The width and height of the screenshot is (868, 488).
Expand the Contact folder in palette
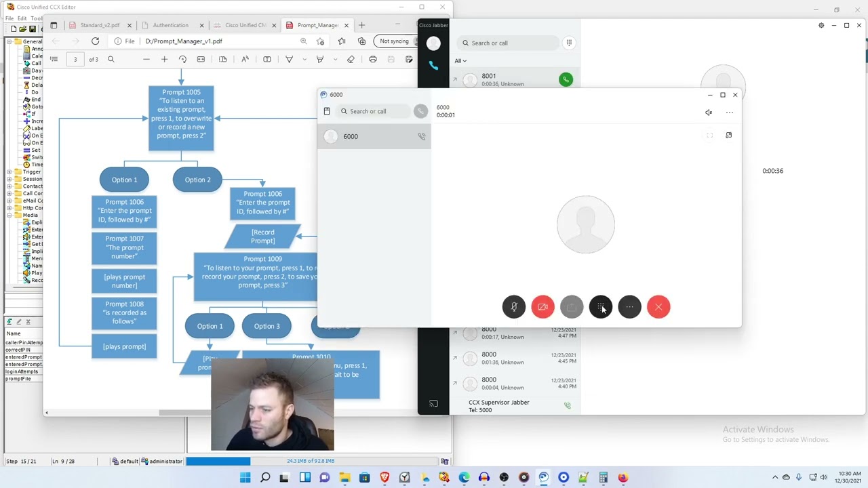point(9,186)
